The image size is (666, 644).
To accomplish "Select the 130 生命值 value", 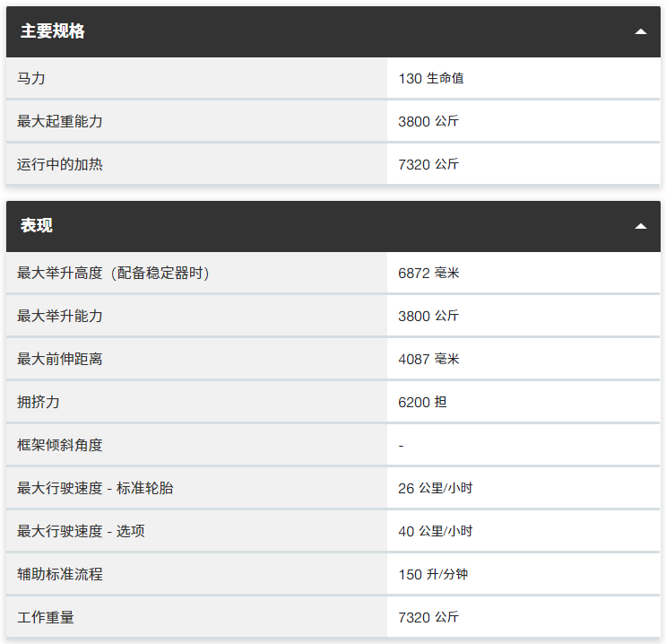I will 431,78.
